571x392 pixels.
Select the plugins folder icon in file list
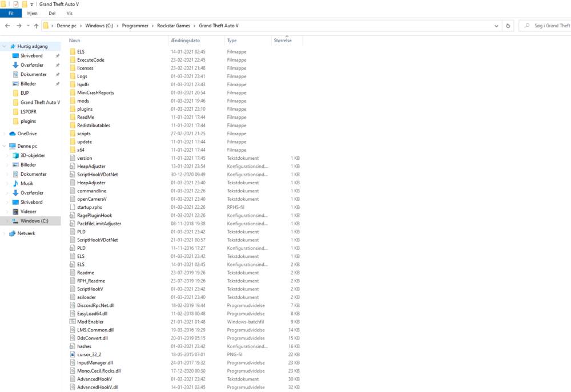click(x=73, y=109)
